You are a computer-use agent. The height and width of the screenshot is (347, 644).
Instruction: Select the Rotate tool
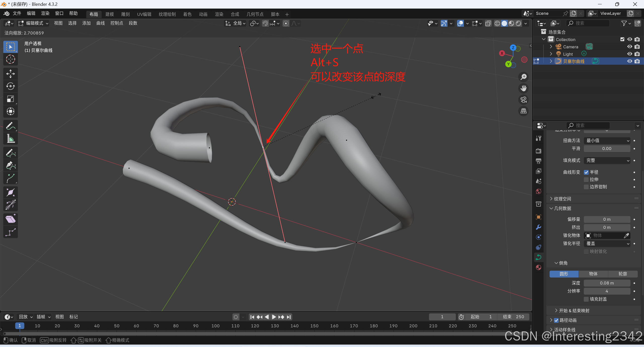(10, 86)
